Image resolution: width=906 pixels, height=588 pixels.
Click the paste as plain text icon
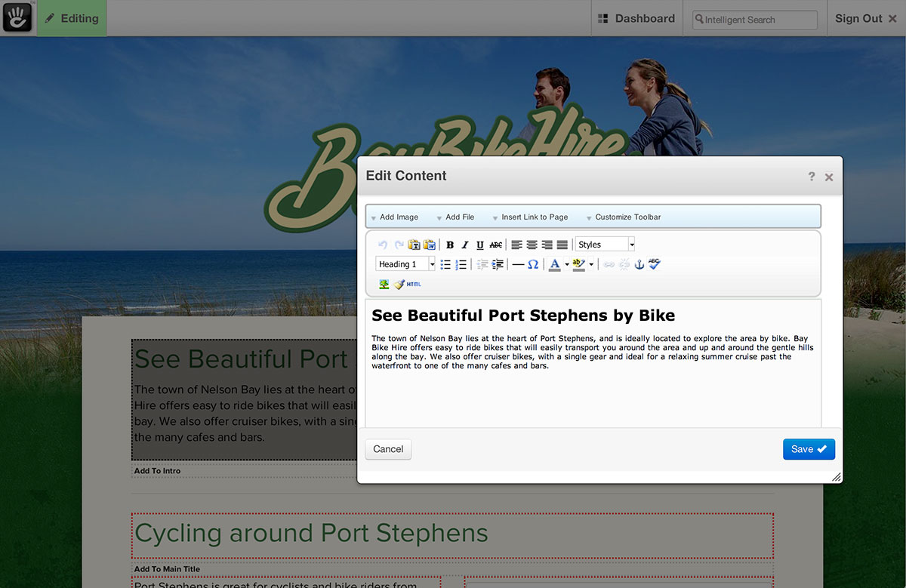coord(414,245)
